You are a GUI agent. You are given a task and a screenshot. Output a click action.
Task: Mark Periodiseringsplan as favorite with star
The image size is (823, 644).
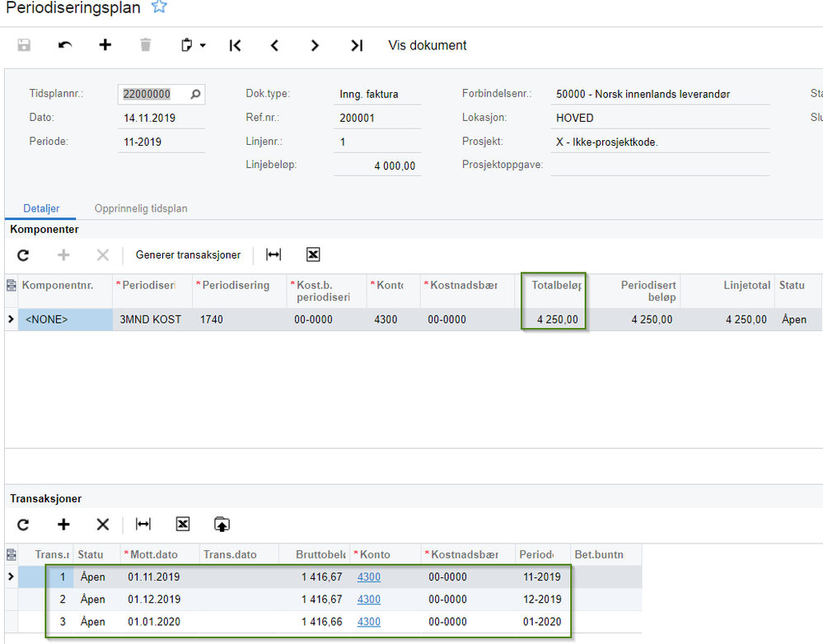159,7
